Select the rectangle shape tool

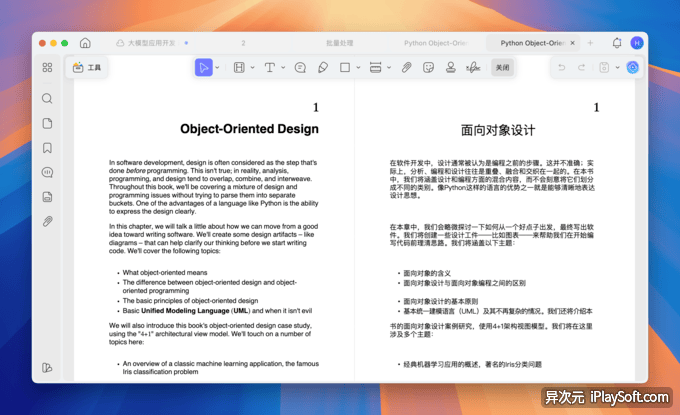pyautogui.click(x=345, y=67)
